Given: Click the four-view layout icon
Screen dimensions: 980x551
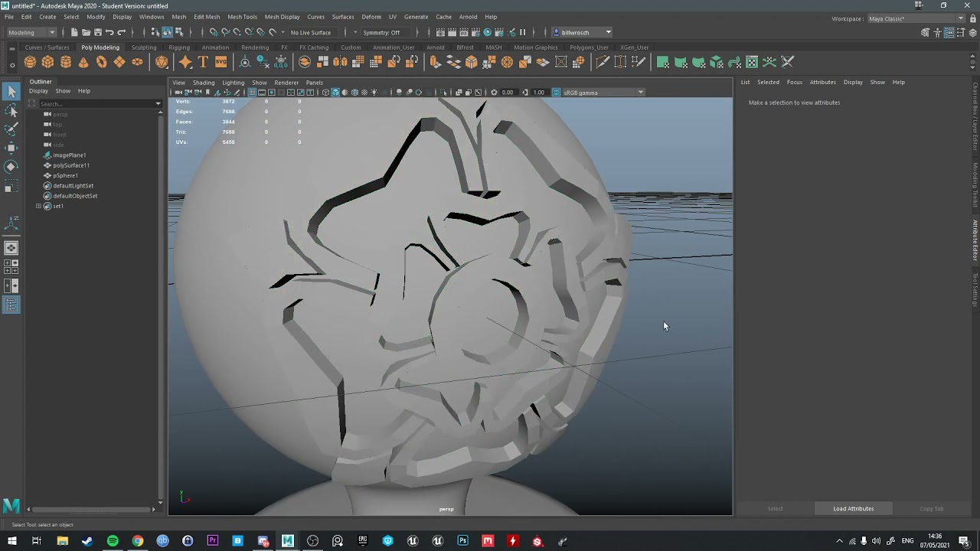Looking at the screenshot, I should (11, 266).
